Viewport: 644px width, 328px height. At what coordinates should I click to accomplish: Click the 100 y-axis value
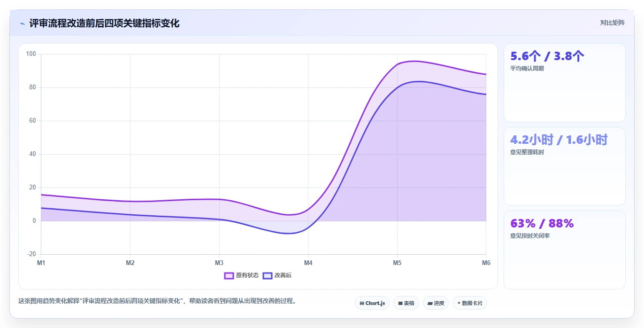pyautogui.click(x=31, y=54)
